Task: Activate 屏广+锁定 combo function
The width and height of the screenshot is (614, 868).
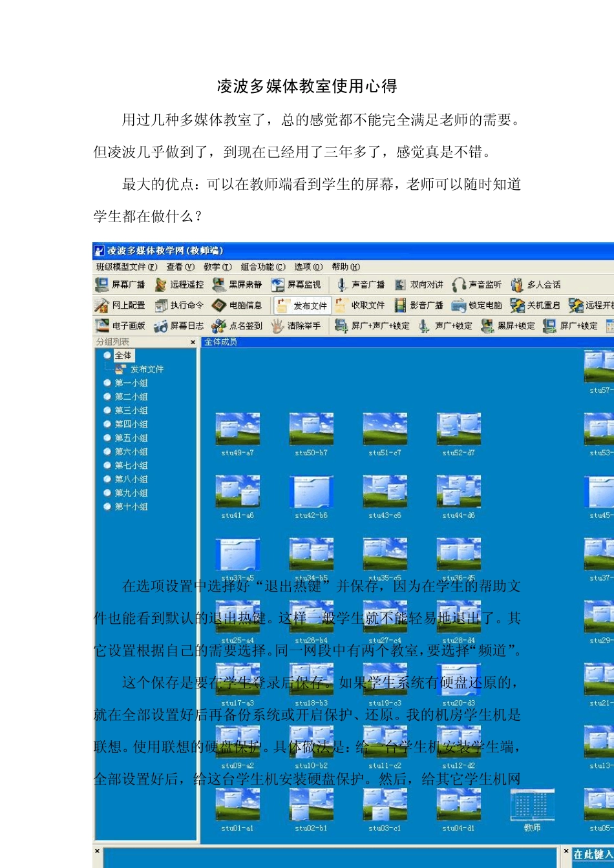Action: [571, 326]
